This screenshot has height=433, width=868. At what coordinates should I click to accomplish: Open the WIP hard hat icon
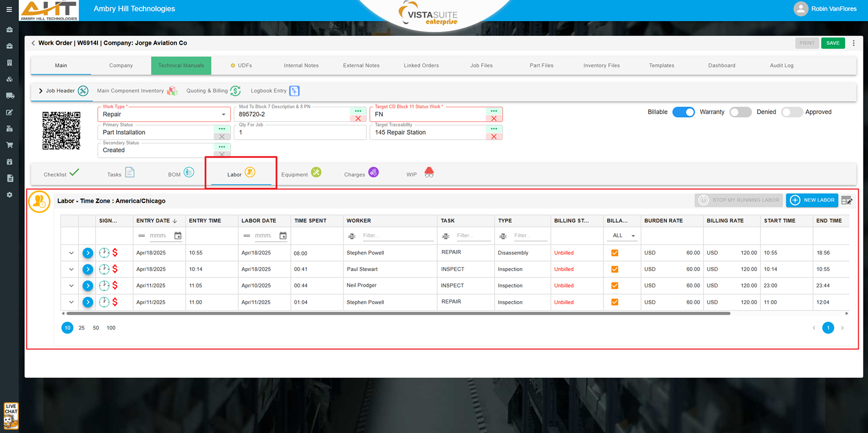(x=429, y=172)
